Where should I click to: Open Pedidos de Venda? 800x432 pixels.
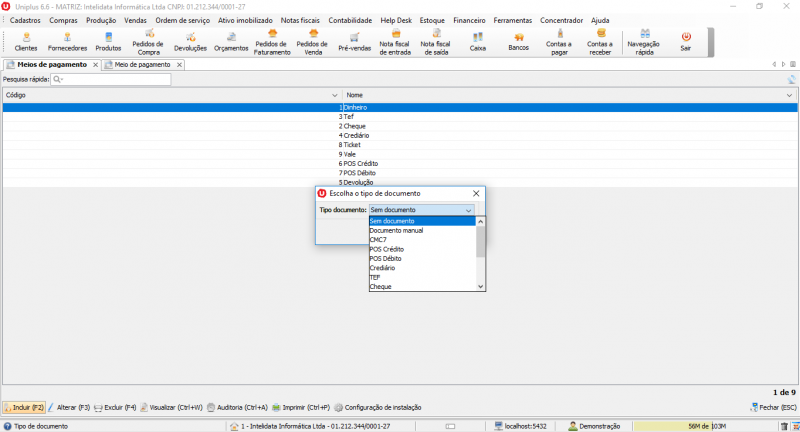[x=313, y=42]
